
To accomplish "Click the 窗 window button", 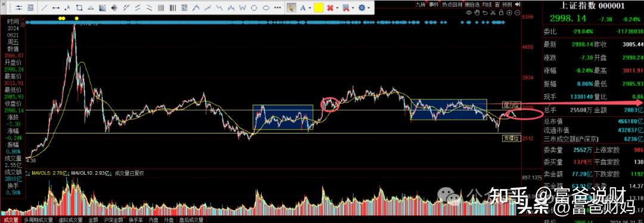I will (x=497, y=5).
